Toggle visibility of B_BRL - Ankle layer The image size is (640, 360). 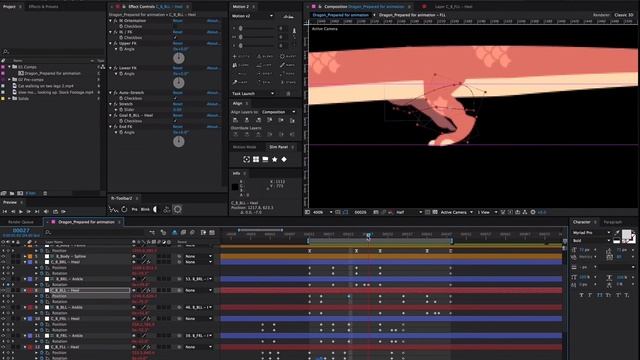click(x=3, y=279)
